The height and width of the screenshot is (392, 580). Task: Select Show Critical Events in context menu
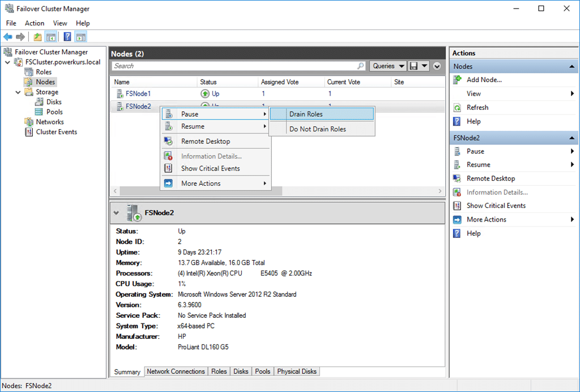click(215, 168)
